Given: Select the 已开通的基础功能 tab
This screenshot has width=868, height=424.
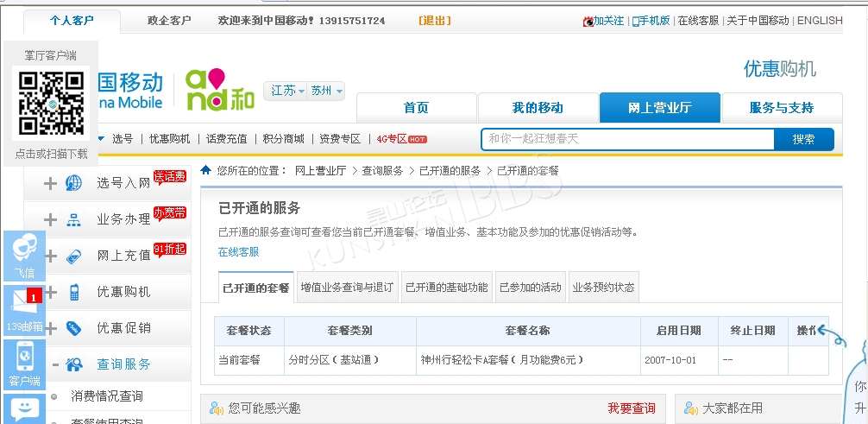Looking at the screenshot, I should point(447,288).
